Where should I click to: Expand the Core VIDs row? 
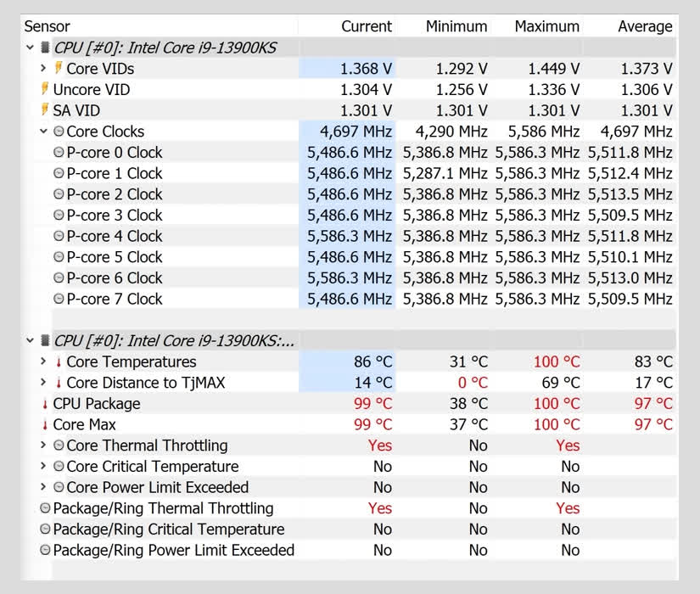[x=44, y=69]
